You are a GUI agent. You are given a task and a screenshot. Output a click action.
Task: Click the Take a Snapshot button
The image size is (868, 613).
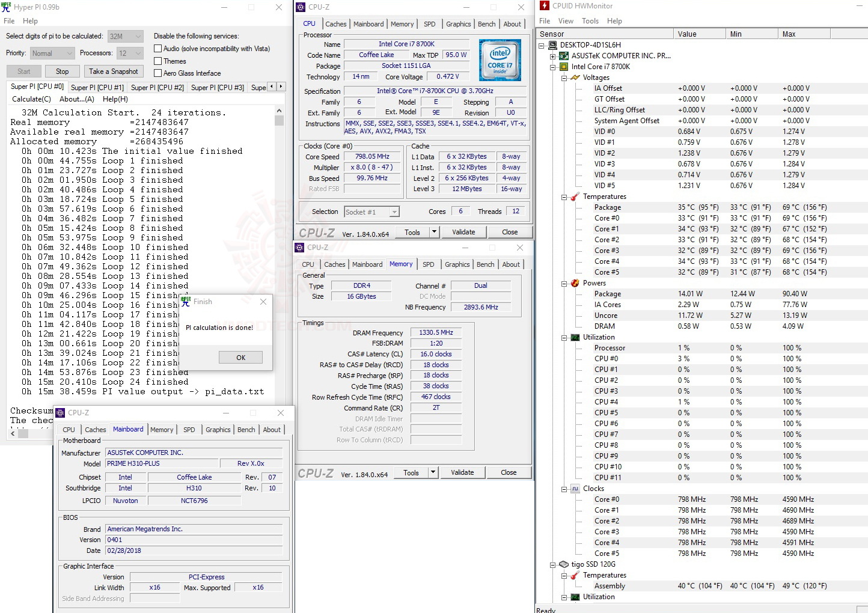[x=114, y=72]
